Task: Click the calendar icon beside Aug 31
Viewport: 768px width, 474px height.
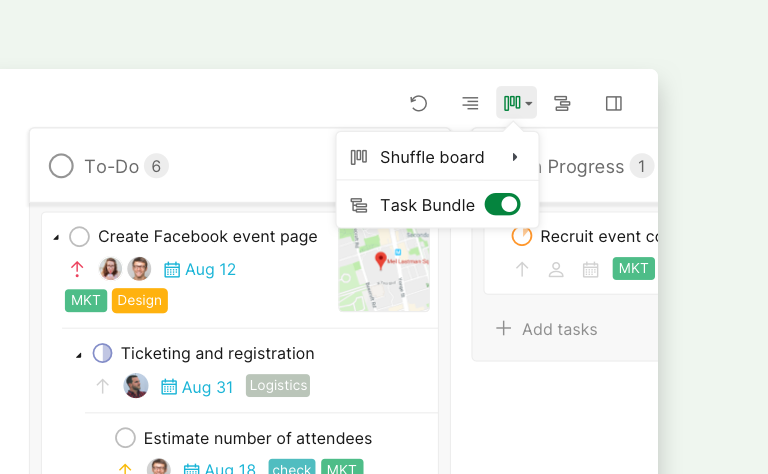Action: [x=169, y=387]
